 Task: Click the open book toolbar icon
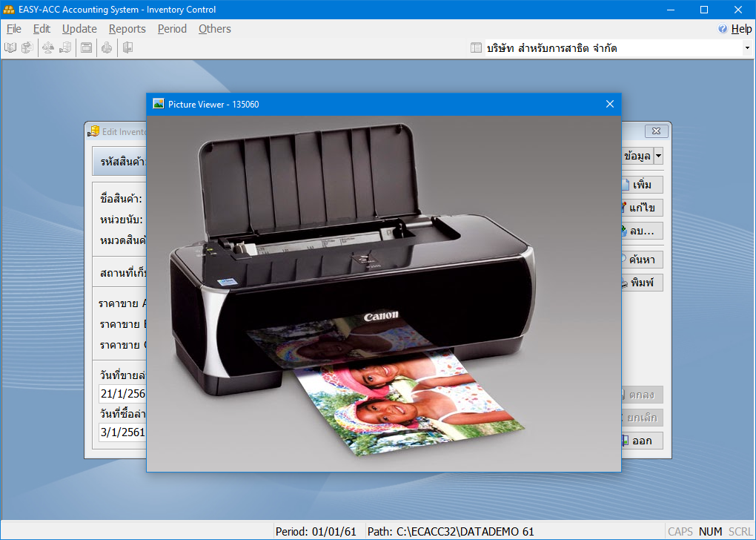click(10, 48)
